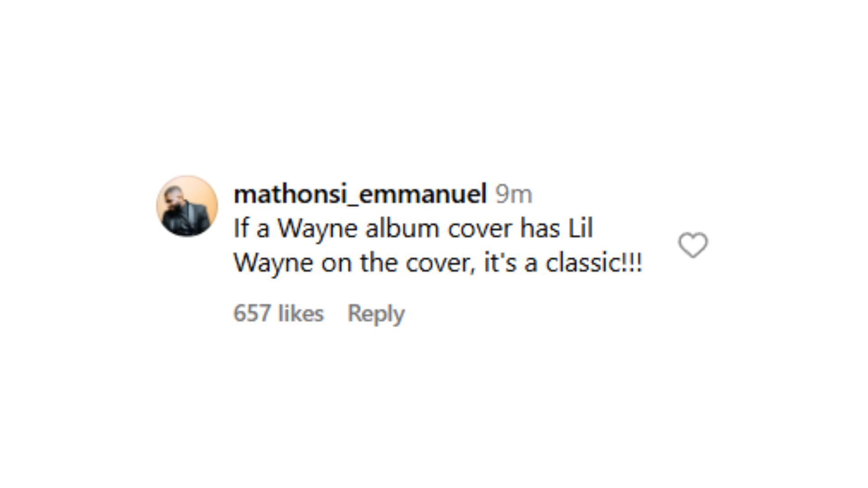
Task: Select the comment text about Wayne album
Action: pyautogui.click(x=438, y=245)
